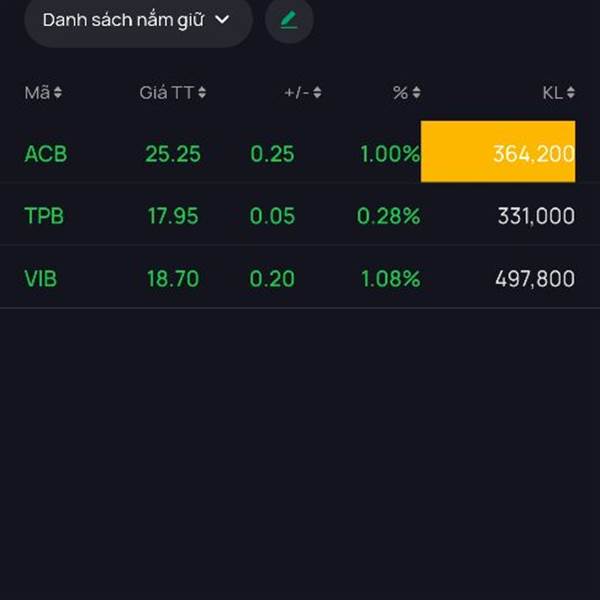Click VIB volume 497,800
This screenshot has width=600, height=600.
pyautogui.click(x=535, y=278)
